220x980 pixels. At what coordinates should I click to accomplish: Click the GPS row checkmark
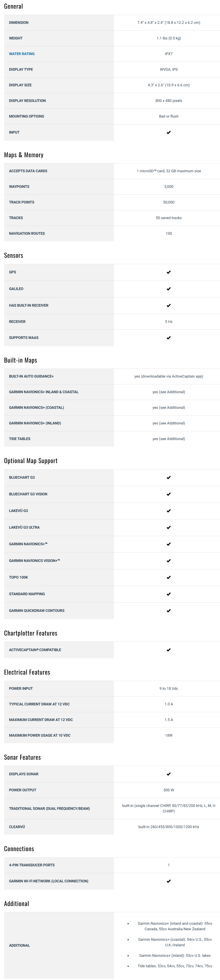pyautogui.click(x=169, y=272)
